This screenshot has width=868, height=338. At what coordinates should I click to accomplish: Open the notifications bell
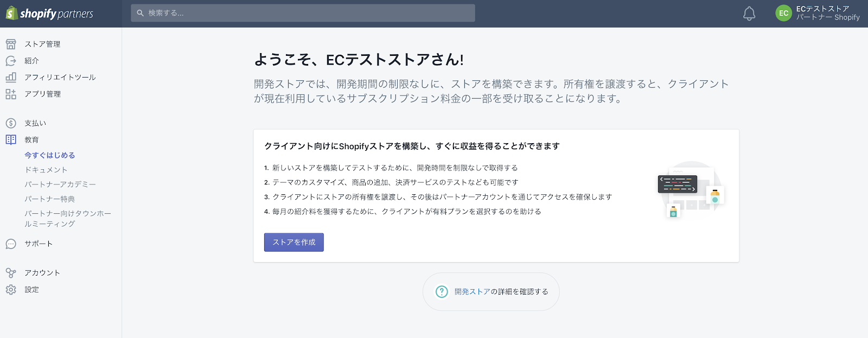(749, 14)
